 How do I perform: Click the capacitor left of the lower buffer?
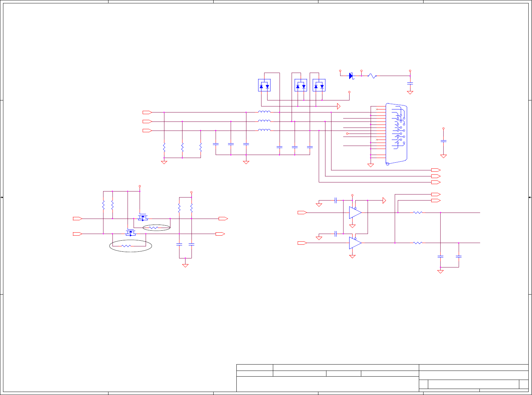(335, 234)
